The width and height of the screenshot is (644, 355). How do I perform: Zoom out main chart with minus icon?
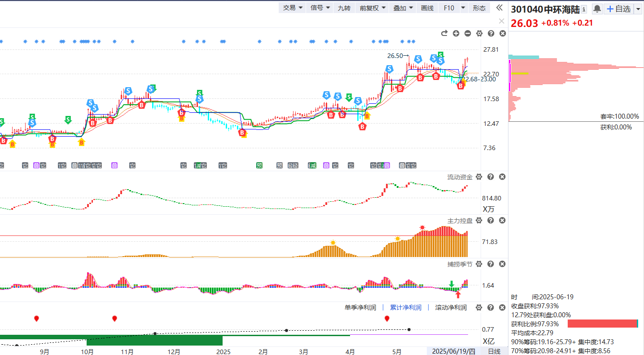[x=468, y=33]
